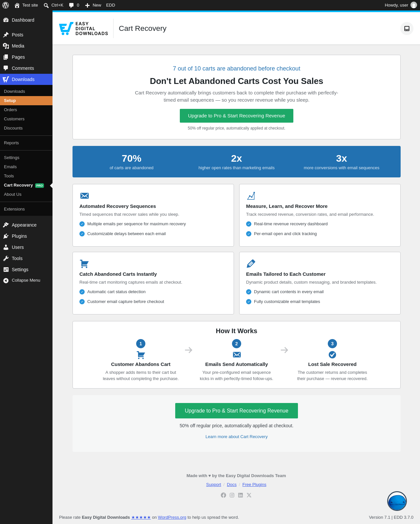Click the bottom Upgrade to Pro button
The image size is (420, 524).
[237, 411]
